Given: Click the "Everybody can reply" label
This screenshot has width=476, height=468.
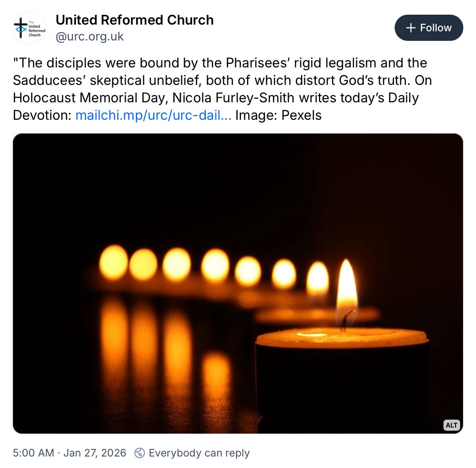Looking at the screenshot, I should click(199, 453).
